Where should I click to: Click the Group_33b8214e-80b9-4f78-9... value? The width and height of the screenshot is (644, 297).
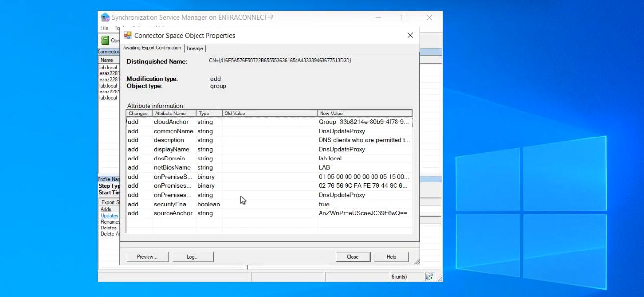click(x=363, y=122)
